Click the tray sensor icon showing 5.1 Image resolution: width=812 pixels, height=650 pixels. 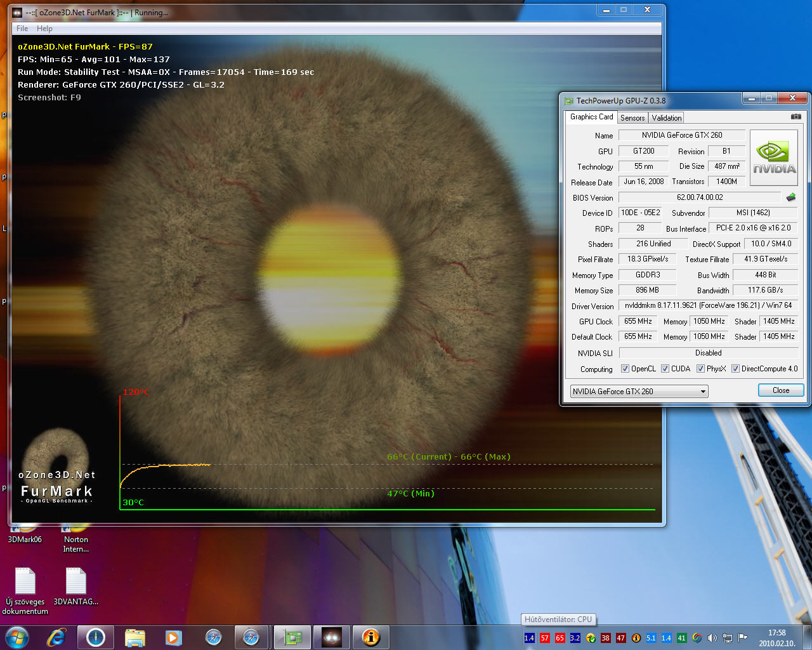(x=651, y=638)
